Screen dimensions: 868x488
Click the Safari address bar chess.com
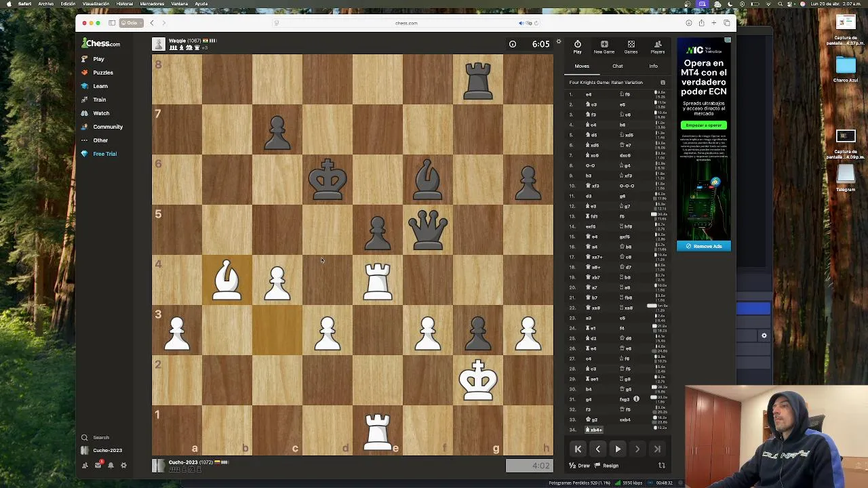[x=406, y=23]
